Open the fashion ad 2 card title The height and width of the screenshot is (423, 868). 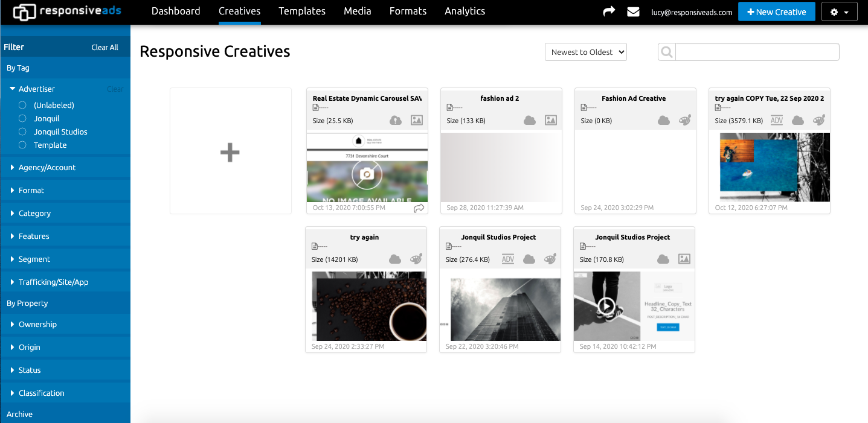coord(500,98)
